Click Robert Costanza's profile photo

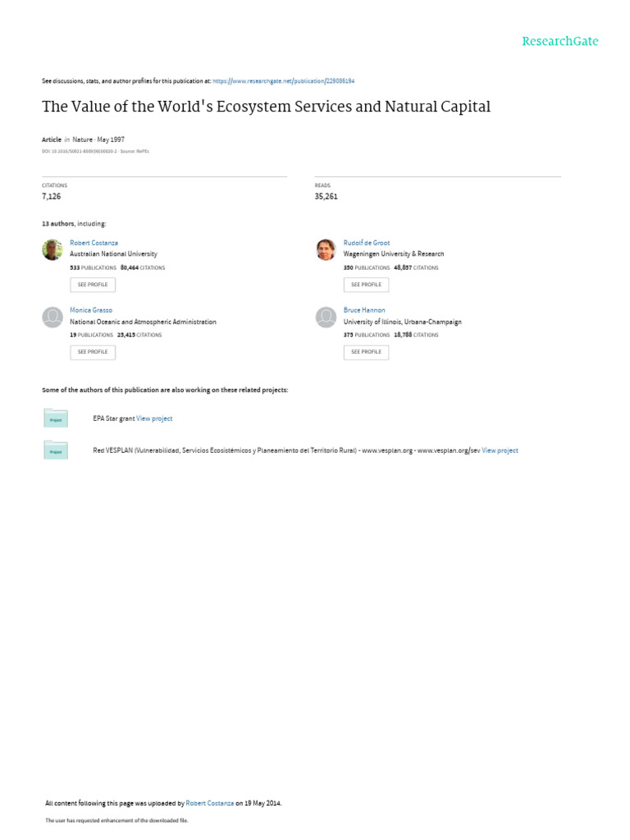pos(52,249)
